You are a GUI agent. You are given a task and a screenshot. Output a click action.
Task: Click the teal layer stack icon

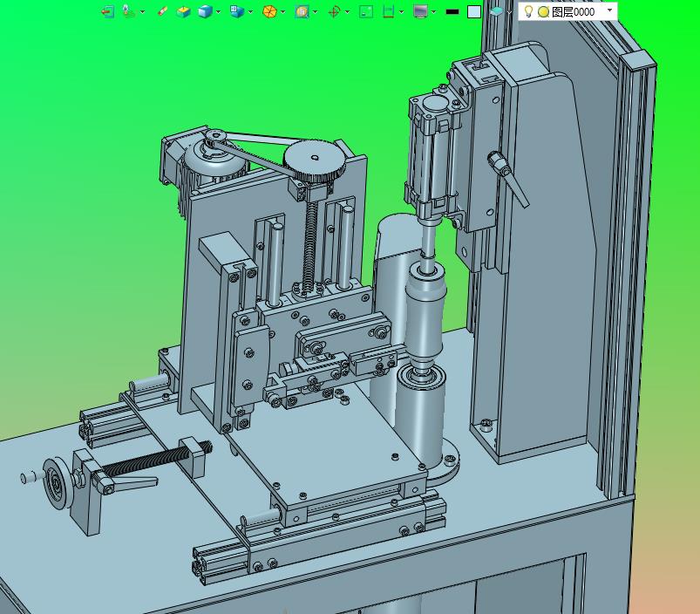click(x=496, y=11)
